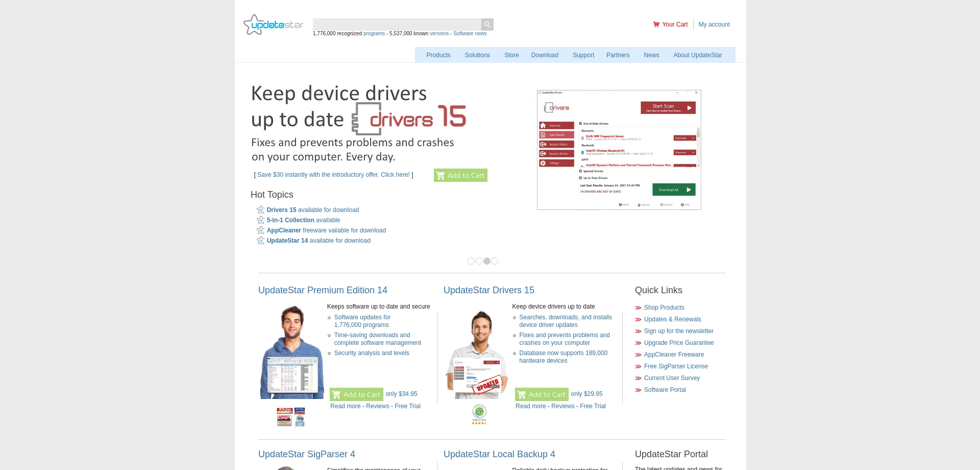
Task: Click Free Trial under Drivers 15
Action: [x=593, y=406]
